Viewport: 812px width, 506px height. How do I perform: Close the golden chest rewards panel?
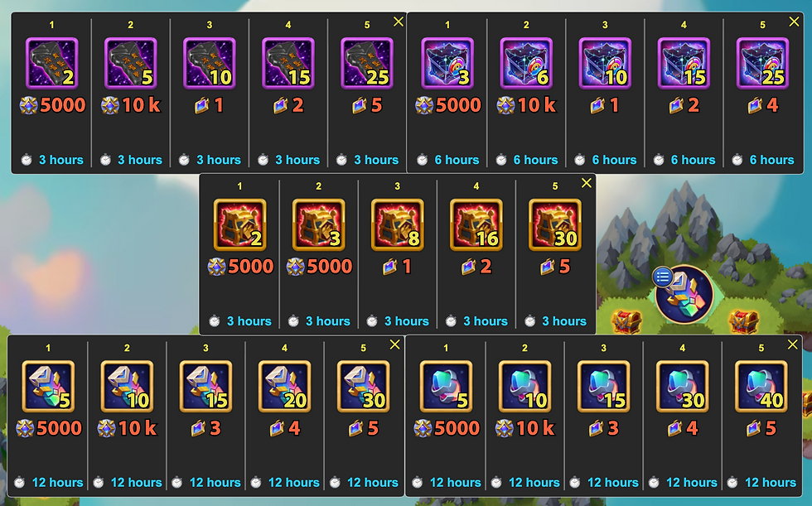coord(587,183)
